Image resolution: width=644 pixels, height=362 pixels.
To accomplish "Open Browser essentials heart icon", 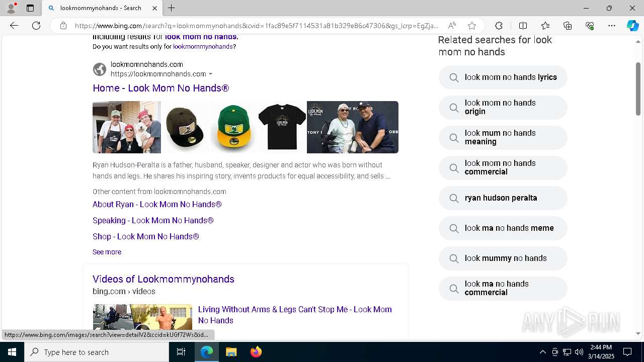I will coord(590,26).
